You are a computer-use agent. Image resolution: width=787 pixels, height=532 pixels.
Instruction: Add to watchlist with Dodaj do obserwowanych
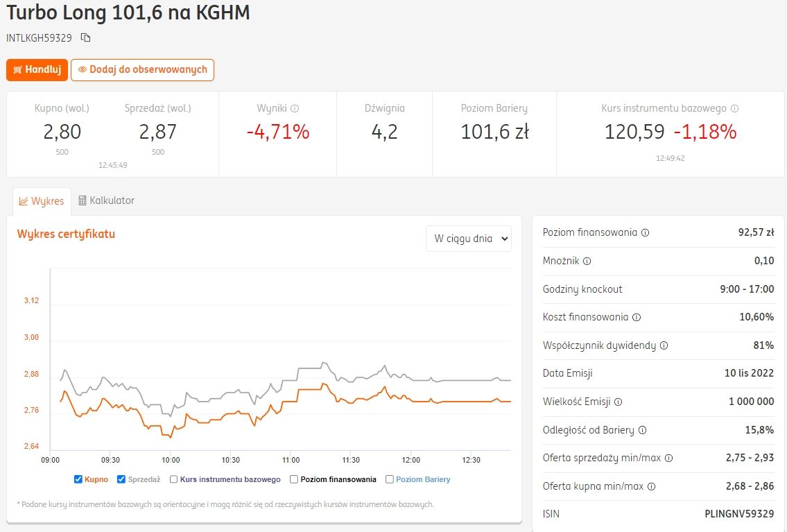pos(143,70)
